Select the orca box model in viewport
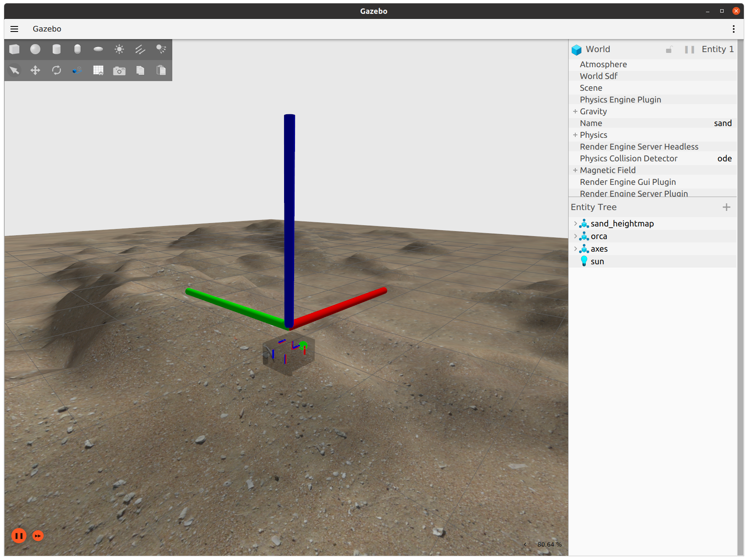 pyautogui.click(x=288, y=354)
